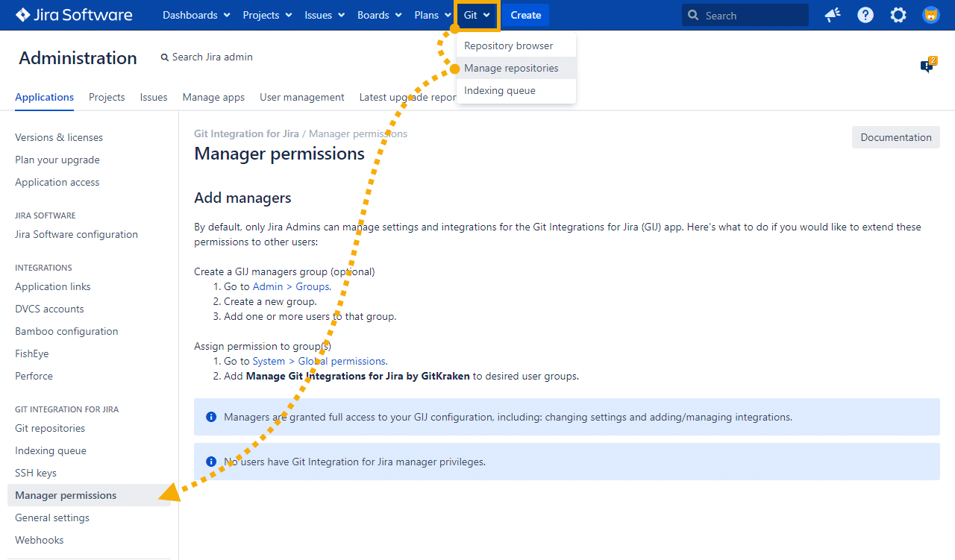Open the Latest upgrade report tab
Viewport: 955px width, 560px height.
pos(407,97)
